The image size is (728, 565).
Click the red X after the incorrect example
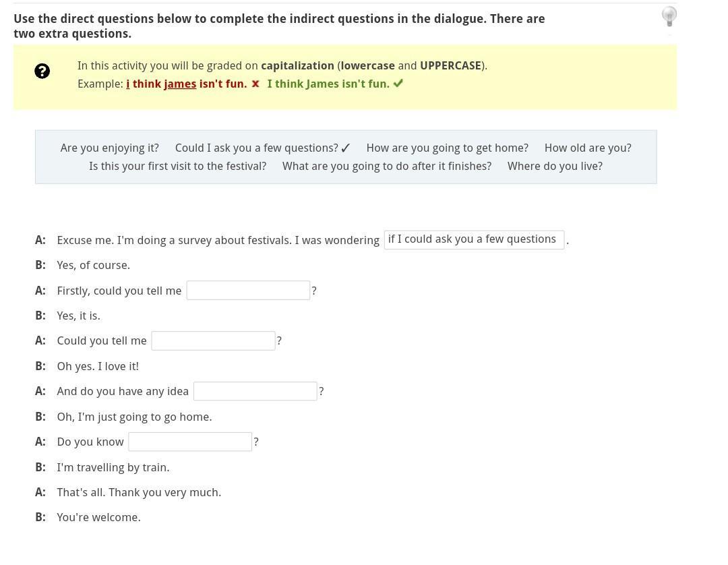click(255, 84)
